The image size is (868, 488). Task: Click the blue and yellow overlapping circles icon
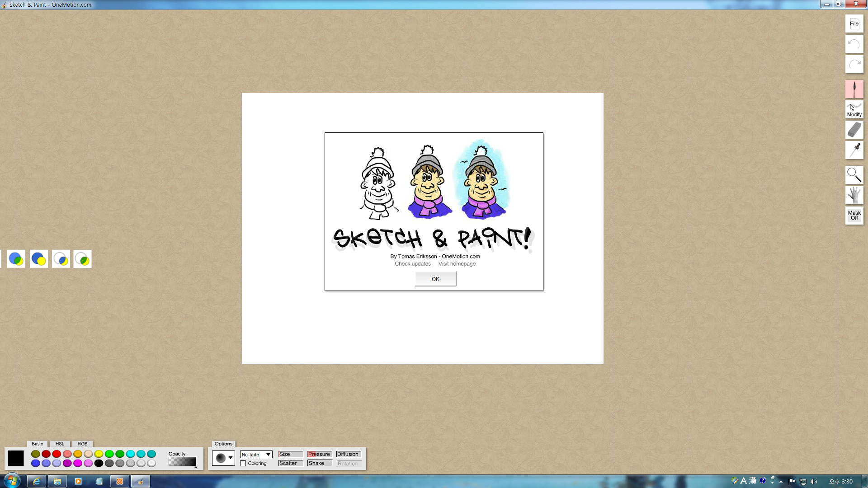click(x=39, y=259)
